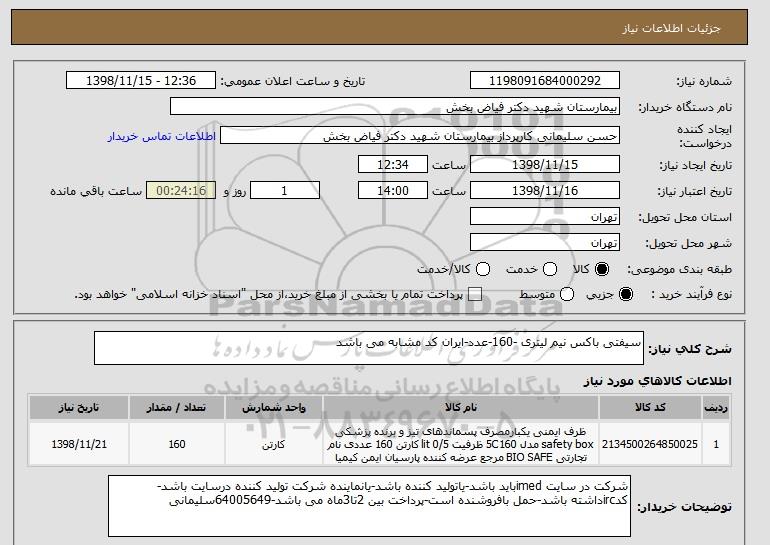Click the safety box product name cell
This screenshot has width=770, height=545.
pos(461,444)
